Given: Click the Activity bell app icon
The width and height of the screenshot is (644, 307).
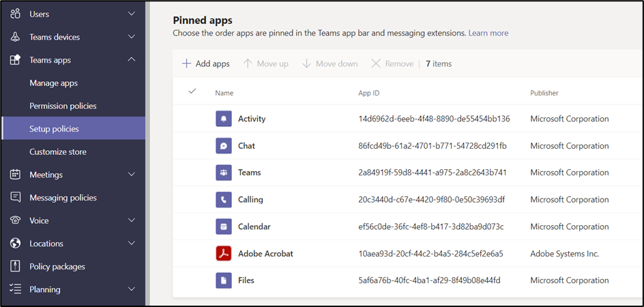Looking at the screenshot, I should (x=224, y=119).
